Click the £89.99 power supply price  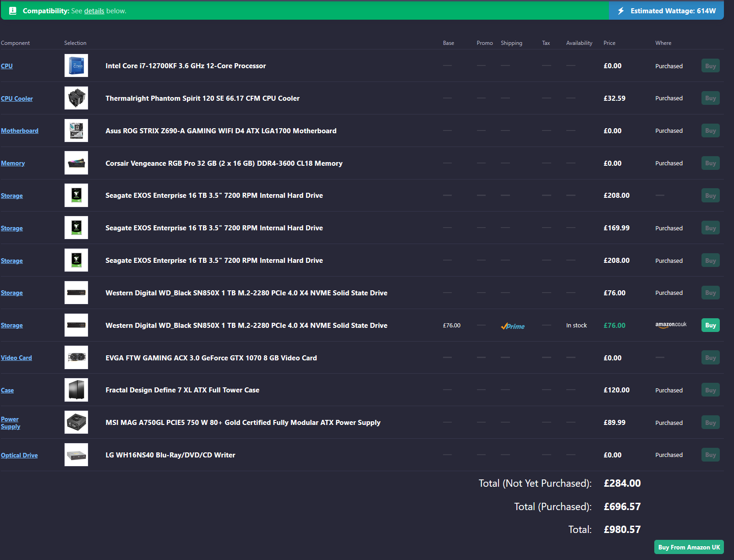[x=614, y=423]
